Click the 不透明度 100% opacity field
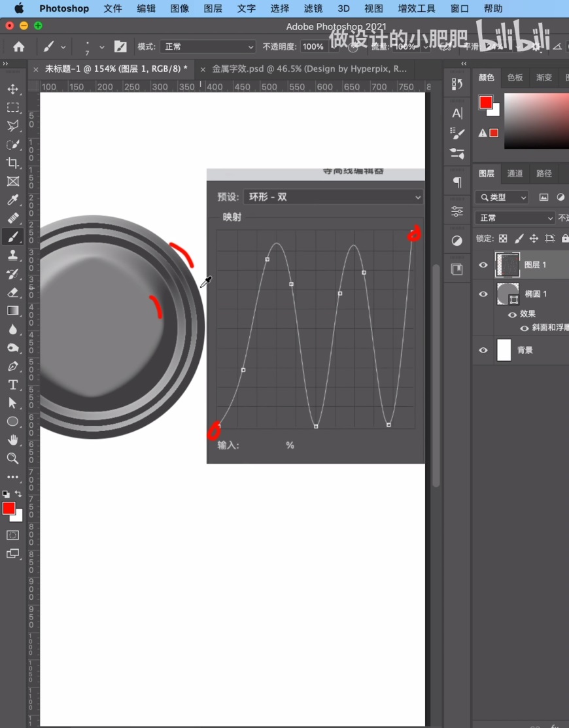 click(x=314, y=46)
